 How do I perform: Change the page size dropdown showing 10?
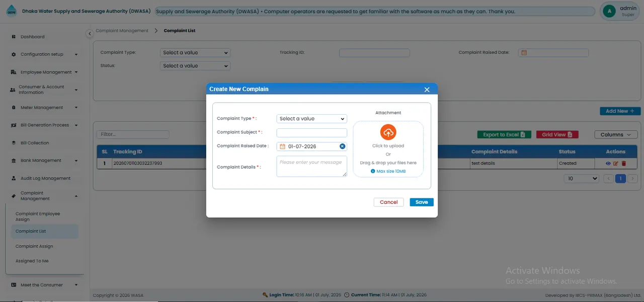click(582, 178)
